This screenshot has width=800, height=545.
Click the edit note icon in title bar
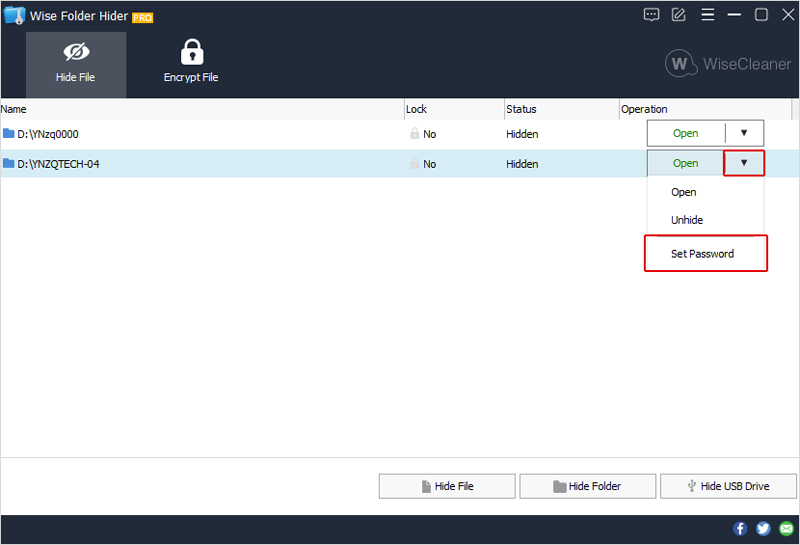pyautogui.click(x=679, y=15)
